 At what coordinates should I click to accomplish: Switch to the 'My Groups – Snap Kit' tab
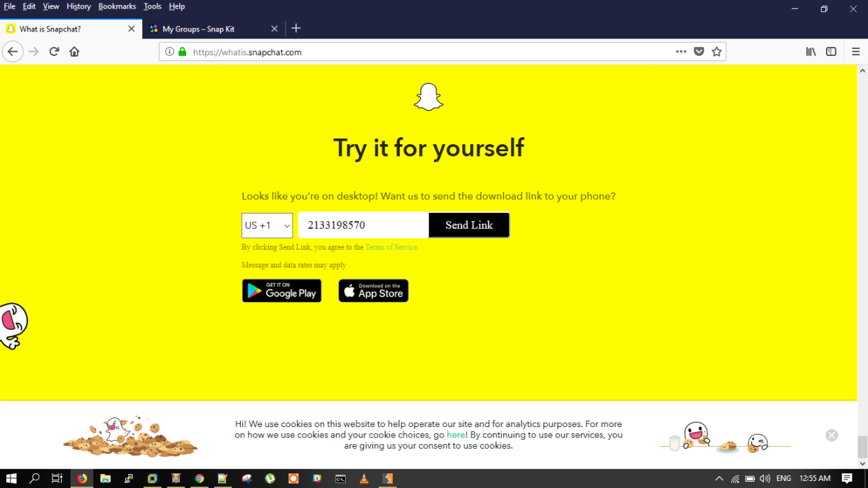(213, 29)
